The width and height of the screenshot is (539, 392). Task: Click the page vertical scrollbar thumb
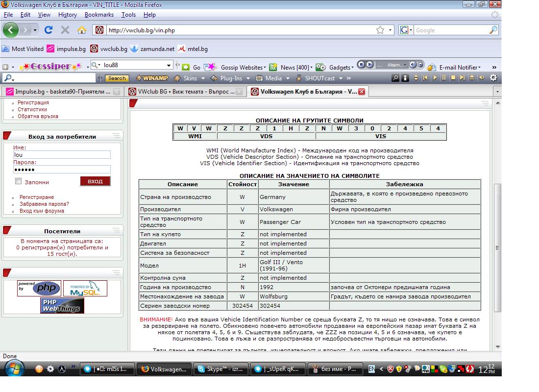pyautogui.click(x=498, y=247)
